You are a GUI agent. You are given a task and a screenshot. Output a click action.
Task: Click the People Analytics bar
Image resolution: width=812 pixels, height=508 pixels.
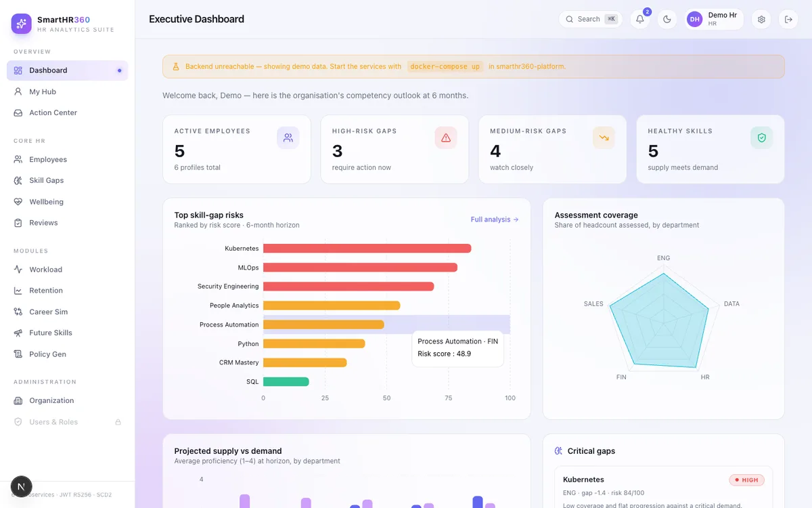332,305
